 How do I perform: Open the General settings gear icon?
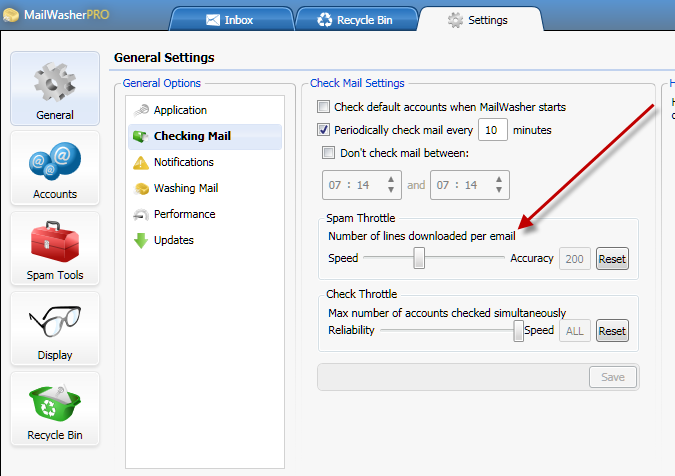pyautogui.click(x=55, y=82)
